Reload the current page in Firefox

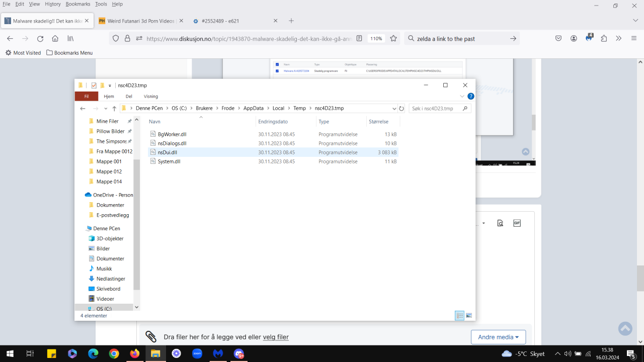[x=40, y=39]
